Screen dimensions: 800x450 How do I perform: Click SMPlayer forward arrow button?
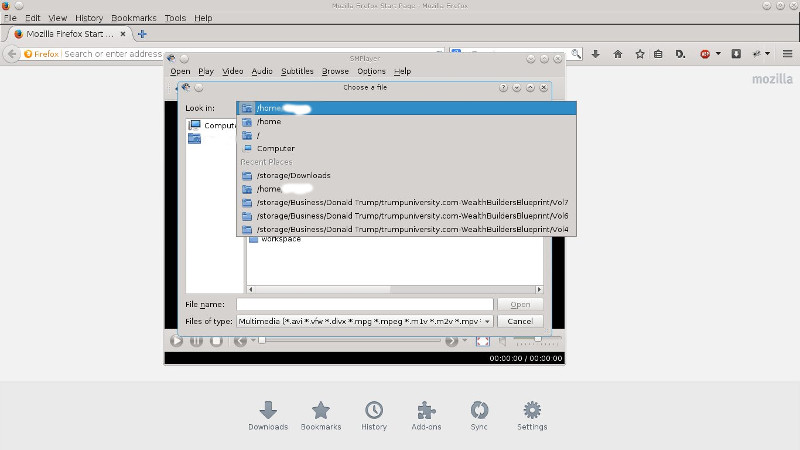tap(451, 341)
